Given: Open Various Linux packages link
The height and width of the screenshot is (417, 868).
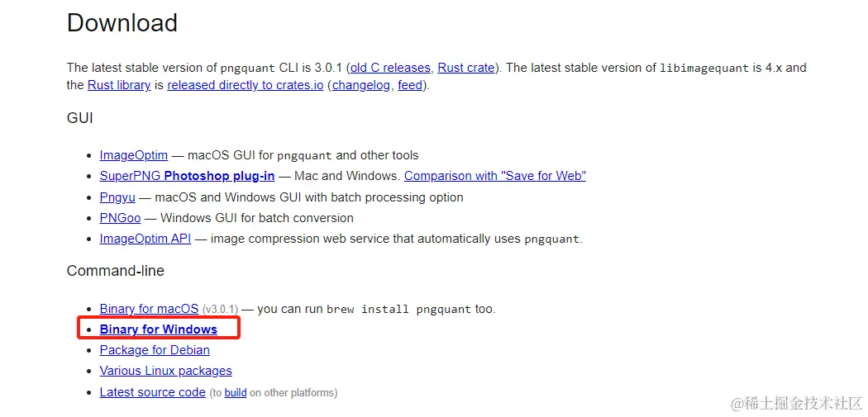Looking at the screenshot, I should tap(165, 371).
